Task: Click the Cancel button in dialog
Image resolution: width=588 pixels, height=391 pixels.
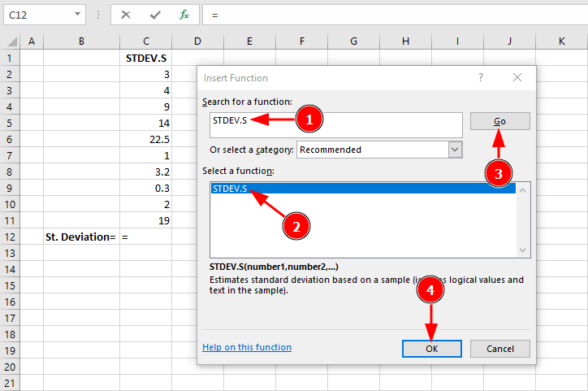Action: click(499, 348)
